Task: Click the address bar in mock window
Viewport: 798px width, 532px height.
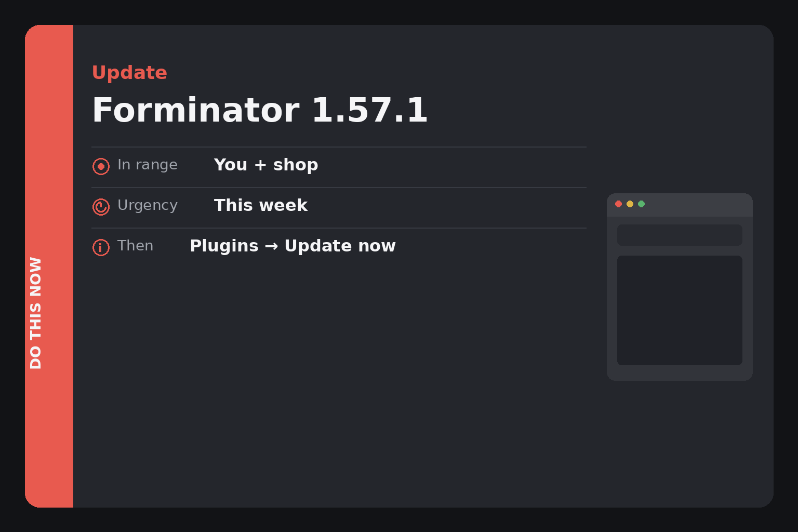Action: [680, 235]
